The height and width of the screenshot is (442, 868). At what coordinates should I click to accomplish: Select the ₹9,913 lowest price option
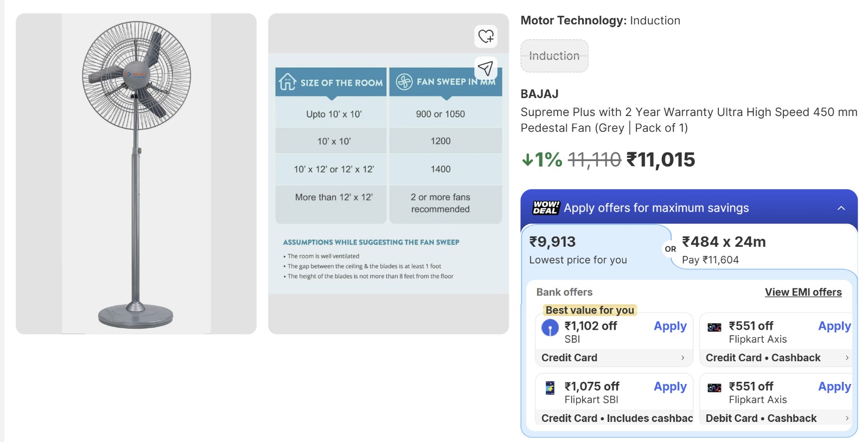pos(578,250)
